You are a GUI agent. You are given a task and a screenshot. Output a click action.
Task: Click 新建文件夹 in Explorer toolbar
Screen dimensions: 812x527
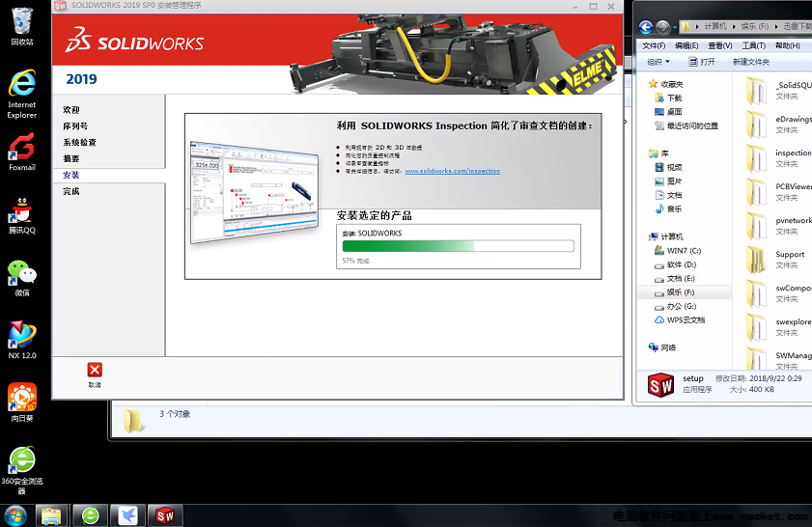pyautogui.click(x=751, y=62)
